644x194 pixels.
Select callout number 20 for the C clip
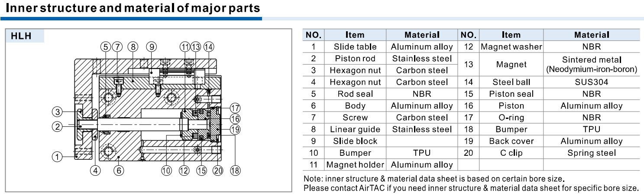pyautogui.click(x=218, y=171)
